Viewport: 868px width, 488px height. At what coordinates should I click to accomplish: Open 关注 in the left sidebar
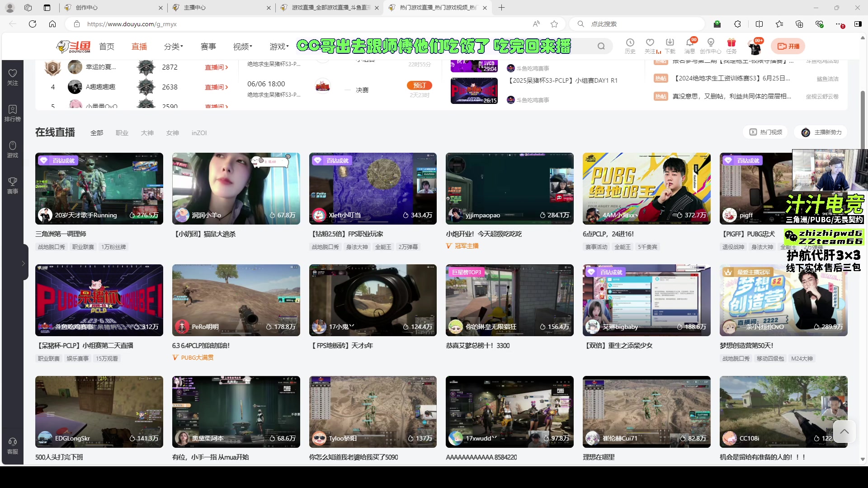[13, 77]
